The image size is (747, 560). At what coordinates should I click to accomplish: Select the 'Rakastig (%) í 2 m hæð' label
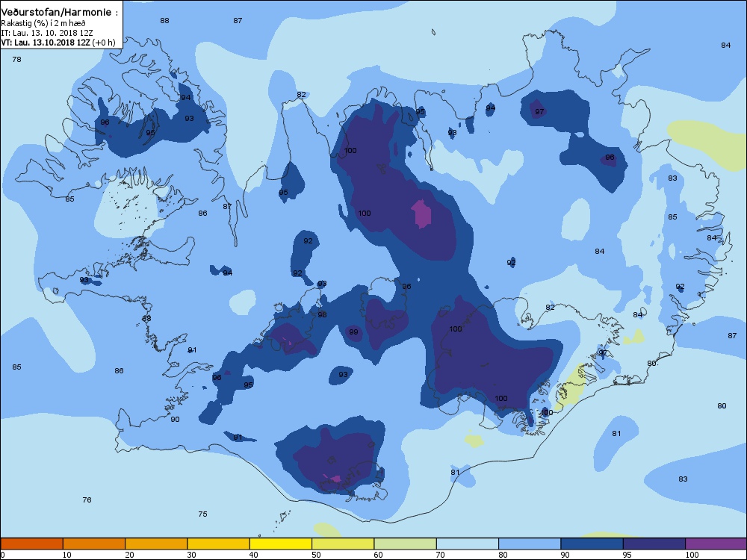coord(43,23)
